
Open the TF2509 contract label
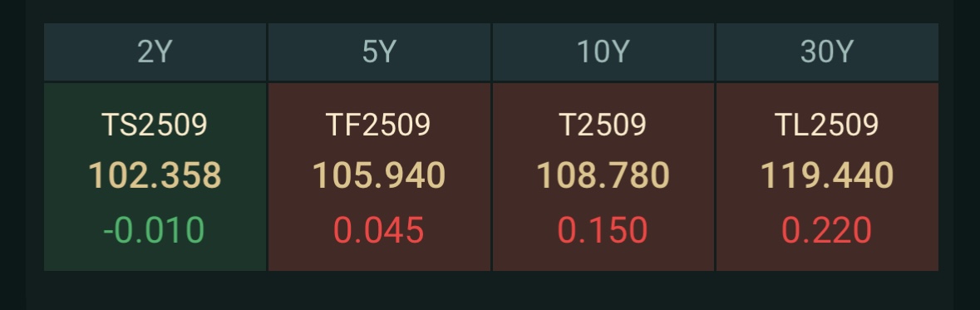379,125
